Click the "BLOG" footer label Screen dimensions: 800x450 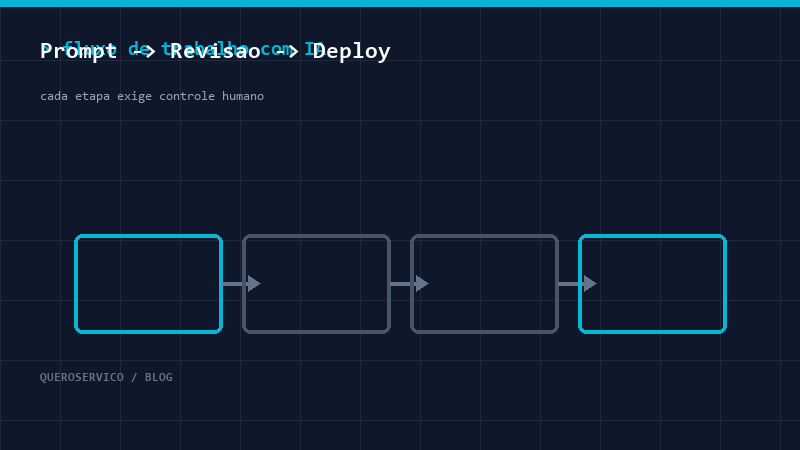pos(159,377)
